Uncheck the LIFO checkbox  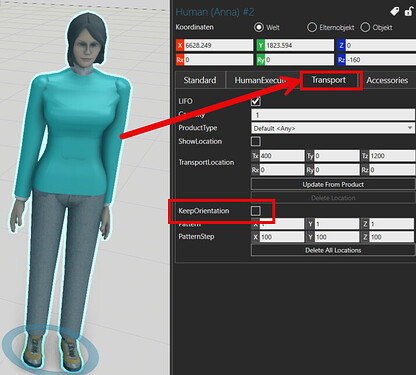(256, 101)
